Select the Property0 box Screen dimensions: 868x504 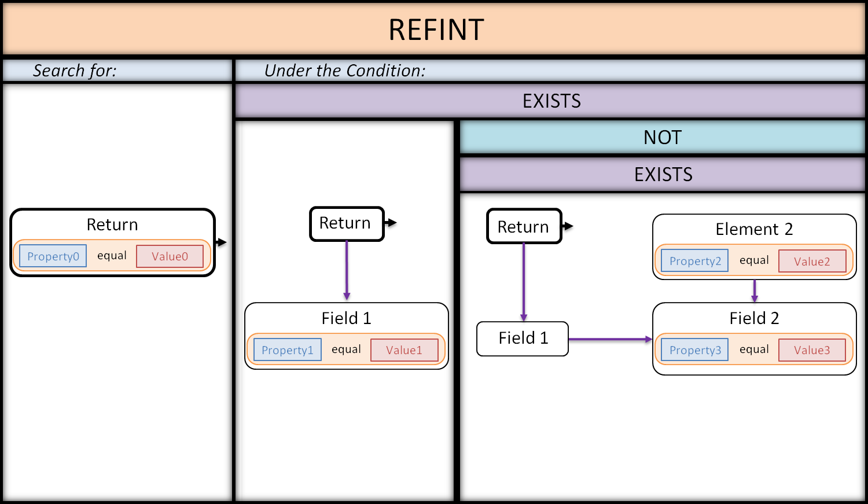(x=53, y=256)
